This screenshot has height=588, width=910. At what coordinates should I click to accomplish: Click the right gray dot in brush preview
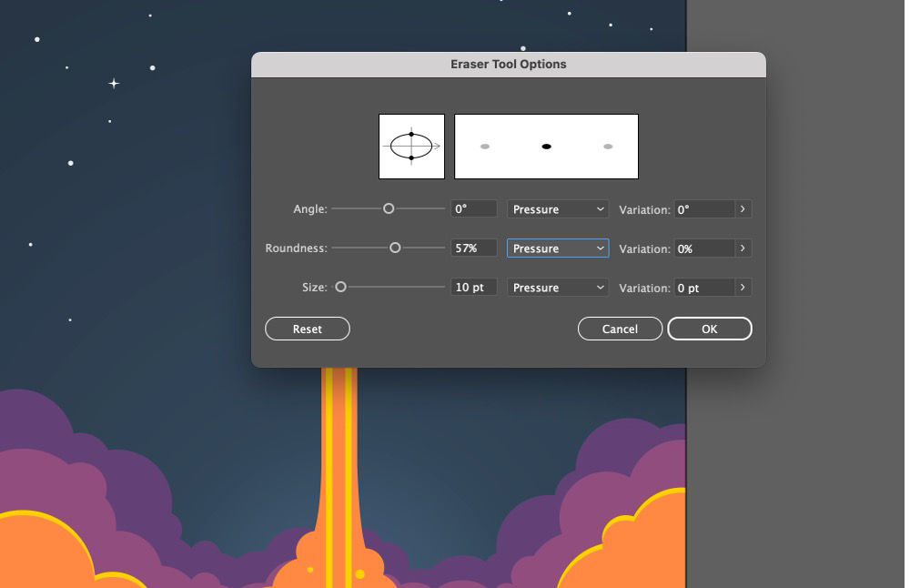pos(608,145)
